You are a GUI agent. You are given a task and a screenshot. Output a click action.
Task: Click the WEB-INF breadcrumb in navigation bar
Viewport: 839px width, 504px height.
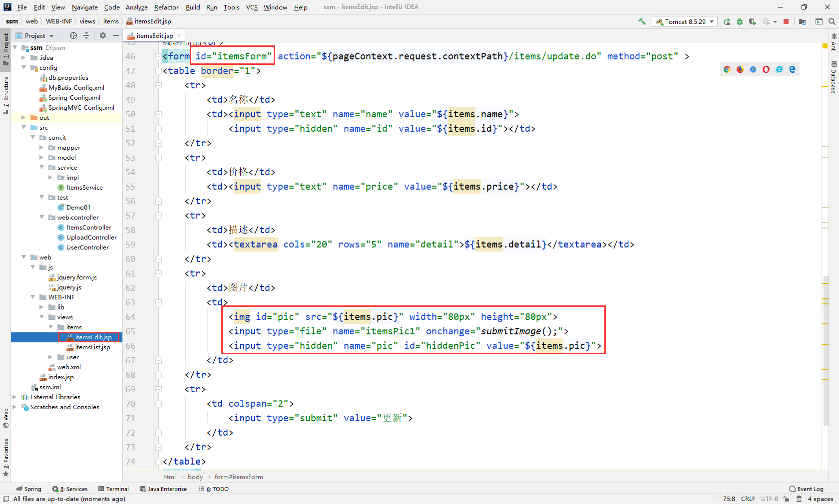click(x=59, y=21)
